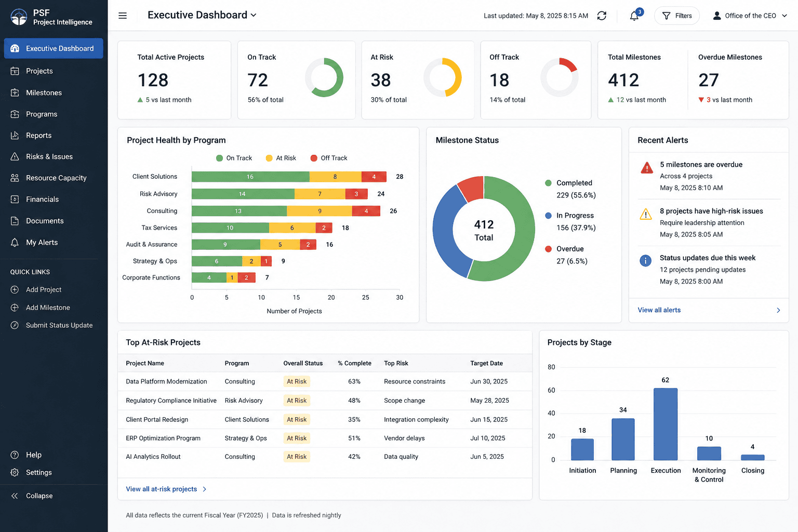Click the Add Project quick link
This screenshot has height=532, width=798.
(36, 290)
